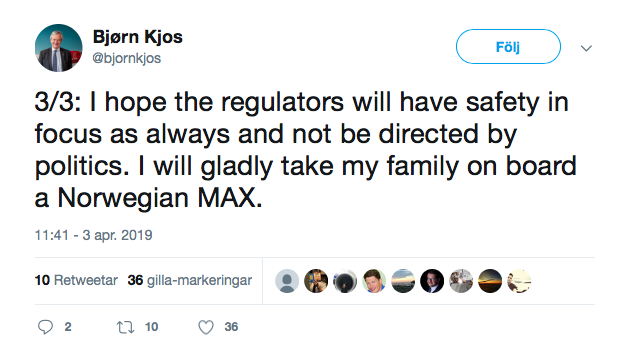
Task: Click the retweet arrows icon
Action: (126, 327)
